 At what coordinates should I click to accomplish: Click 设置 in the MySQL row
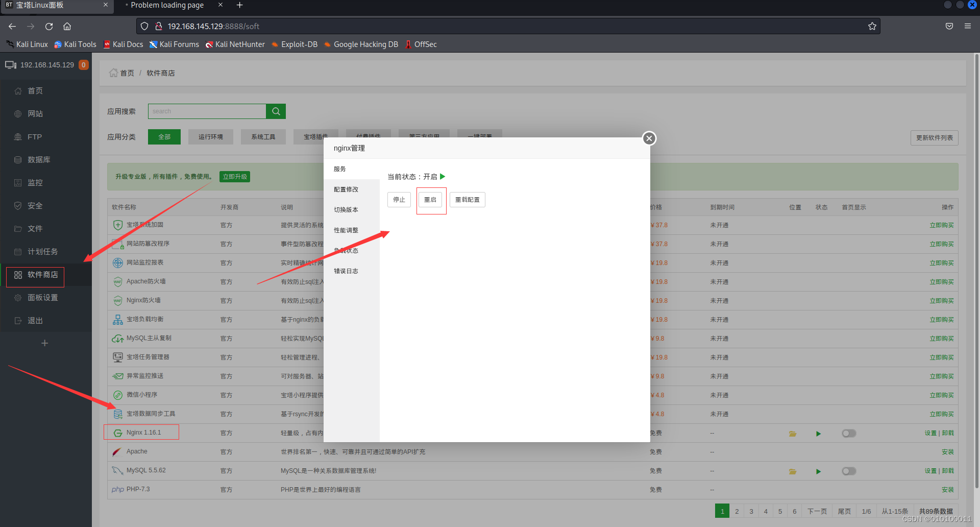(930, 471)
